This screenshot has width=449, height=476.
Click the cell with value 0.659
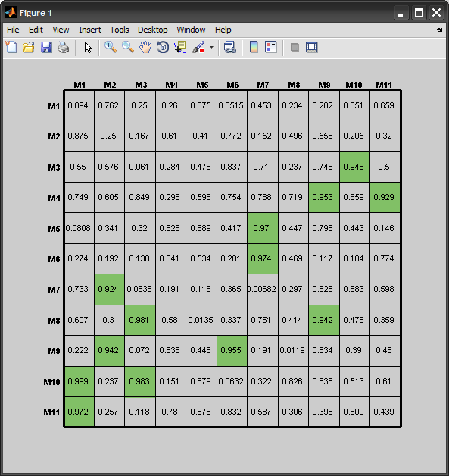coord(385,105)
